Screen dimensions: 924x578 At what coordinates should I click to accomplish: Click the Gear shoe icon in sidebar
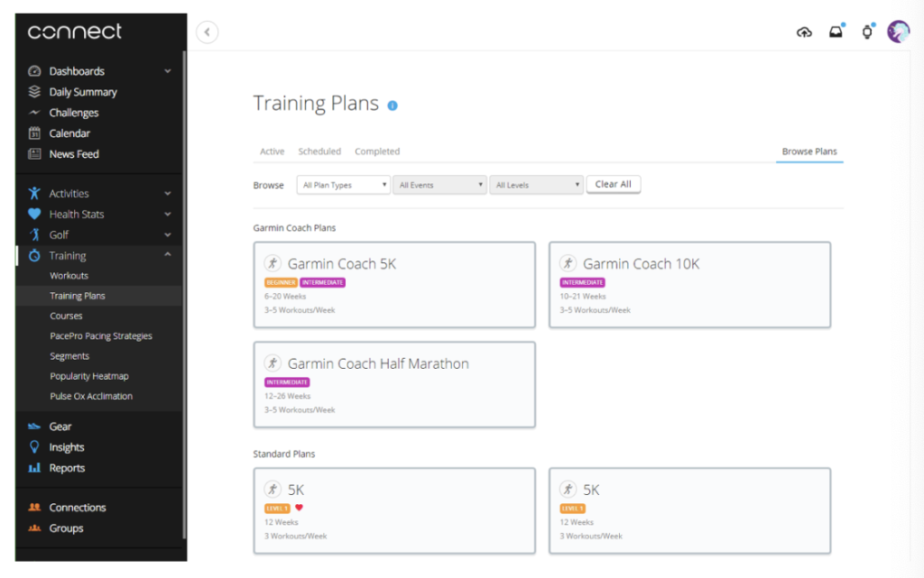tap(34, 427)
